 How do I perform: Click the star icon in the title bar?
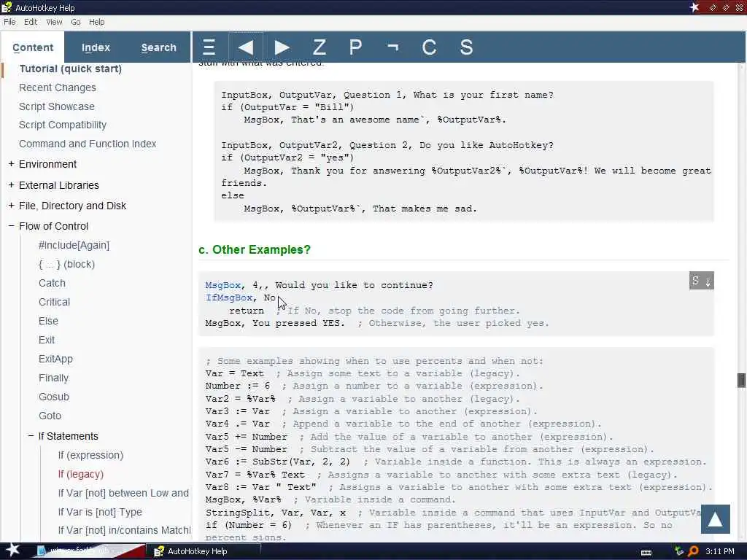pos(694,7)
